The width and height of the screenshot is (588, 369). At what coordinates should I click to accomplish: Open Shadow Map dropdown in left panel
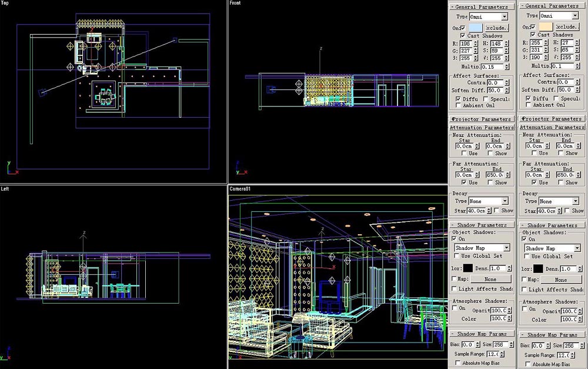click(482, 248)
